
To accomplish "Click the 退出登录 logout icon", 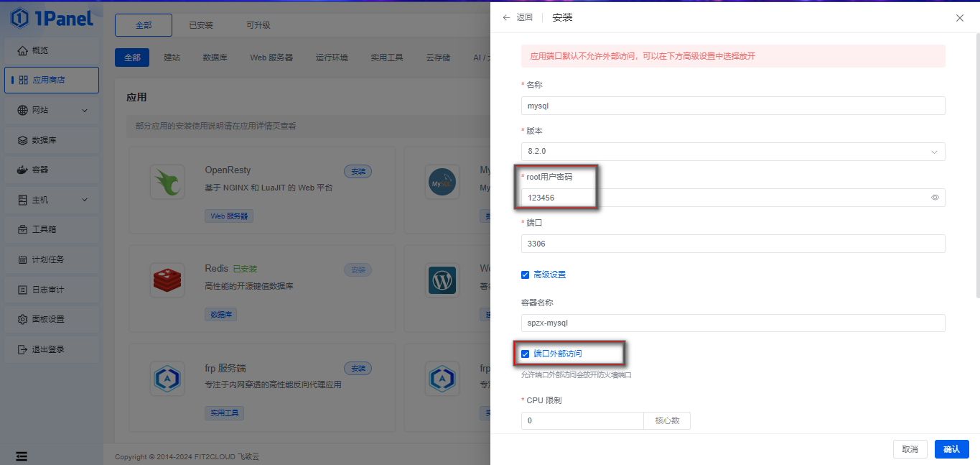I will click(x=48, y=350).
